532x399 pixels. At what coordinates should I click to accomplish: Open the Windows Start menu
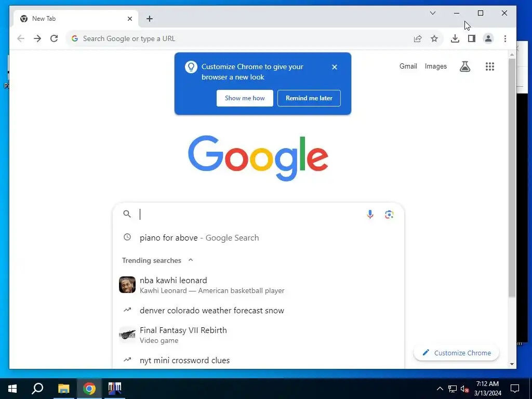tap(12, 389)
